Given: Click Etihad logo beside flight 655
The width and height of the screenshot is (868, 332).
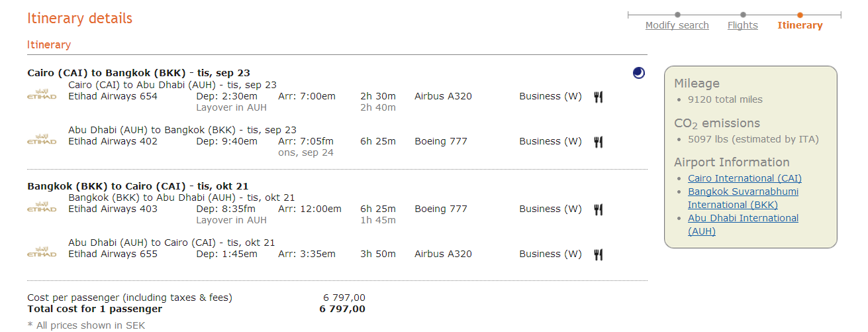Looking at the screenshot, I should point(42,252).
